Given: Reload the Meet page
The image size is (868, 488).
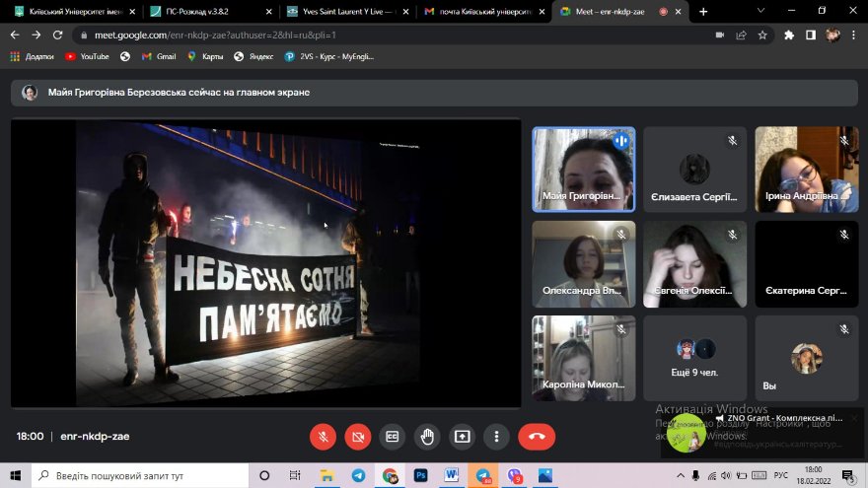Looking at the screenshot, I should coord(58,35).
